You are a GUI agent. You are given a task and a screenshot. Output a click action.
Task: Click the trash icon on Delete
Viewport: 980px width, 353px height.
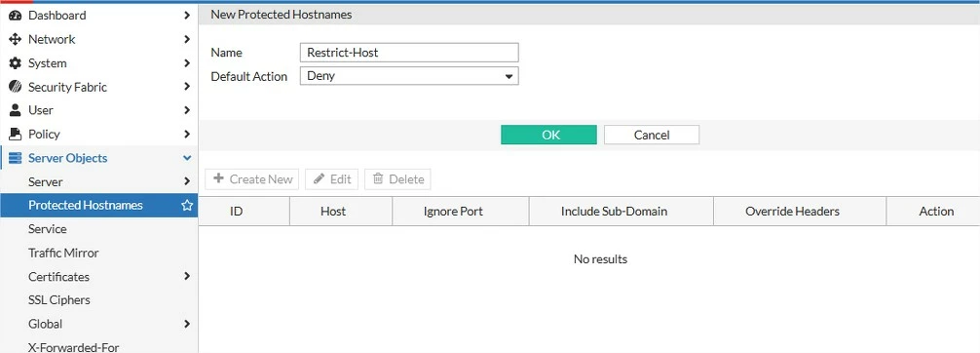point(378,179)
